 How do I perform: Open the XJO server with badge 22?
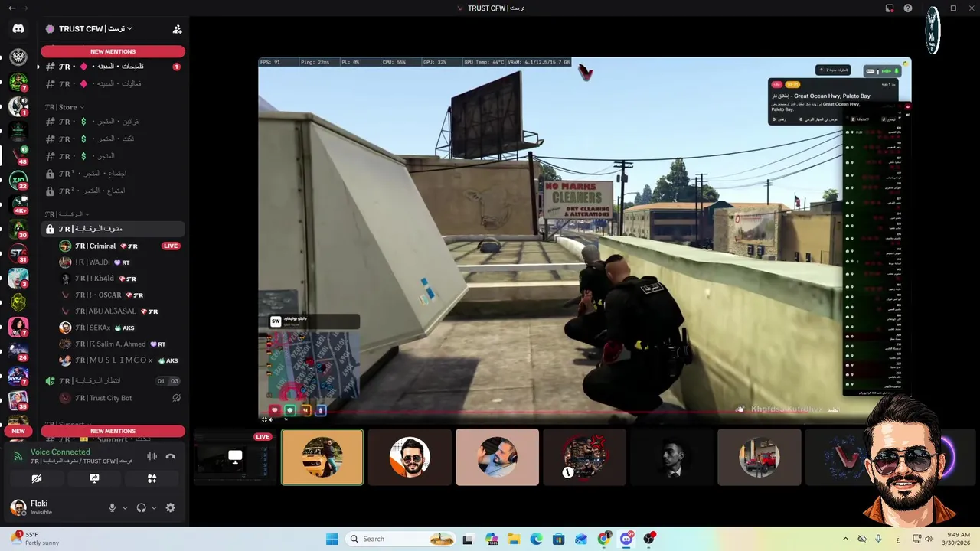[x=18, y=180]
